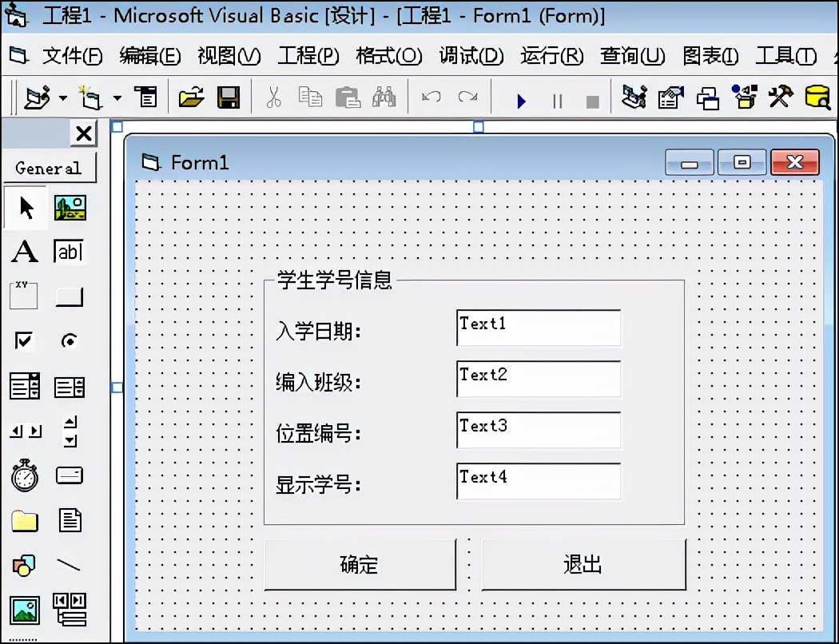Select the OptionButton control tool

coord(70,341)
